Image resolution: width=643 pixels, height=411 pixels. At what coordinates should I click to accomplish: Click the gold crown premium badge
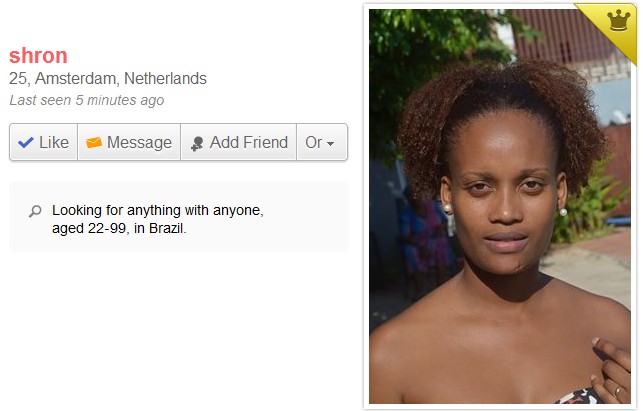pos(619,21)
